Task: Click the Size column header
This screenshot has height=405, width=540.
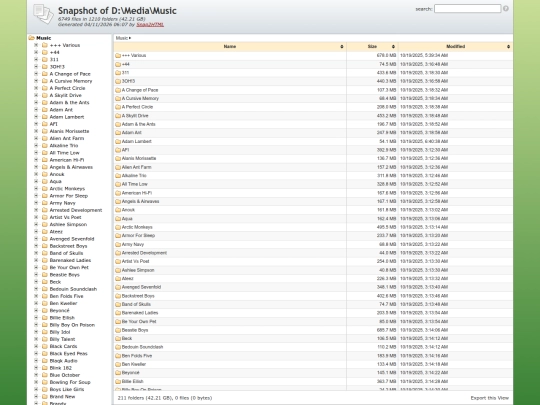Action: [372, 46]
